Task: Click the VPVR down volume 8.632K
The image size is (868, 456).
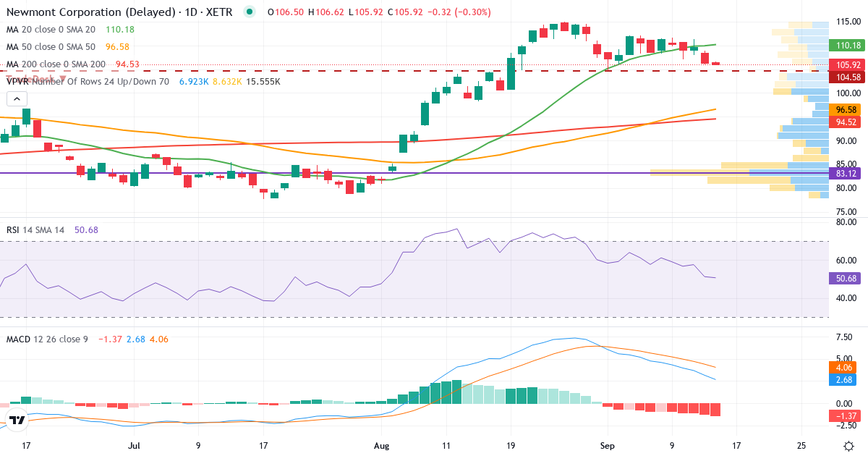Action: pyautogui.click(x=226, y=82)
